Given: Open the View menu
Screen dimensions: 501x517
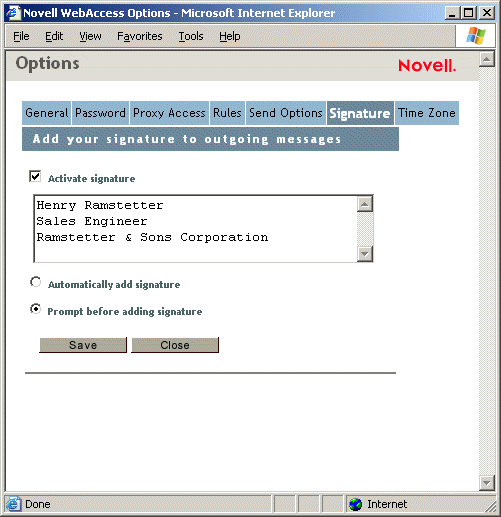Looking at the screenshot, I should [x=90, y=36].
